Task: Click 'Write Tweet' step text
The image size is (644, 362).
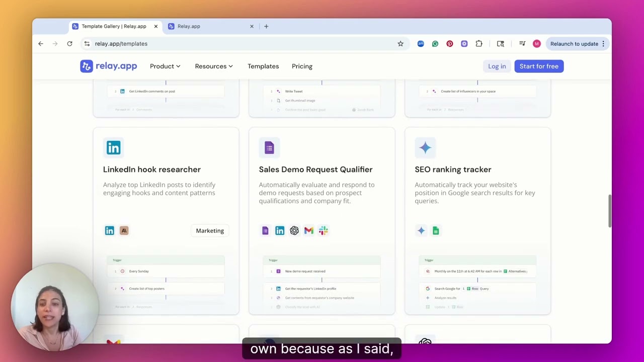Action: [294, 92]
